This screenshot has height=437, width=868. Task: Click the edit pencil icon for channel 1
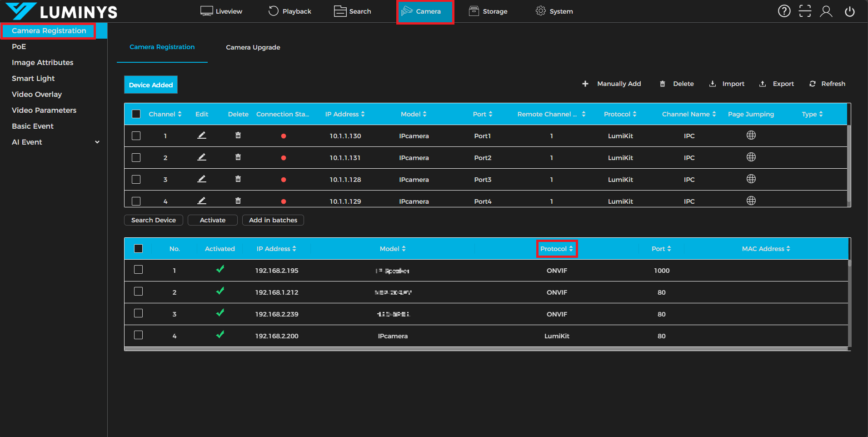202,136
